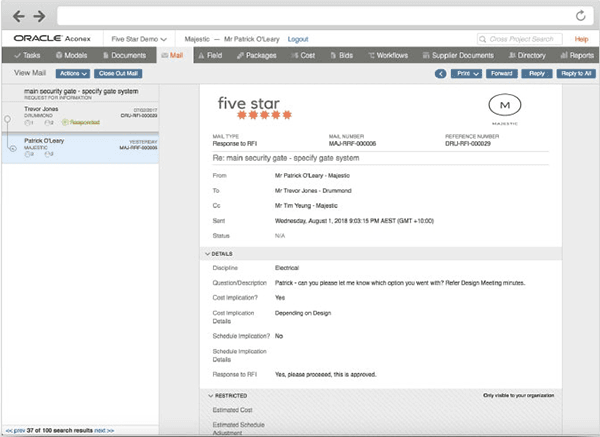
Task: Click the round back chevron button
Action: (x=440, y=73)
